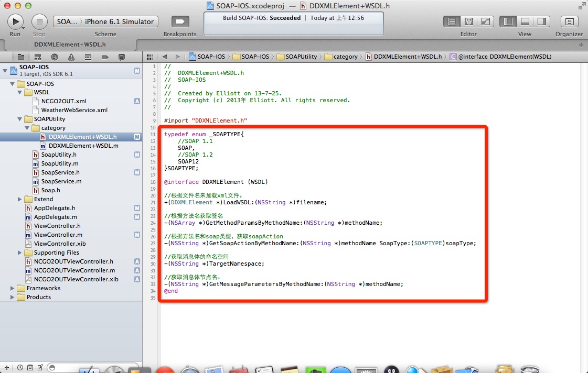Show the Breakpoint navigator

coord(105,57)
